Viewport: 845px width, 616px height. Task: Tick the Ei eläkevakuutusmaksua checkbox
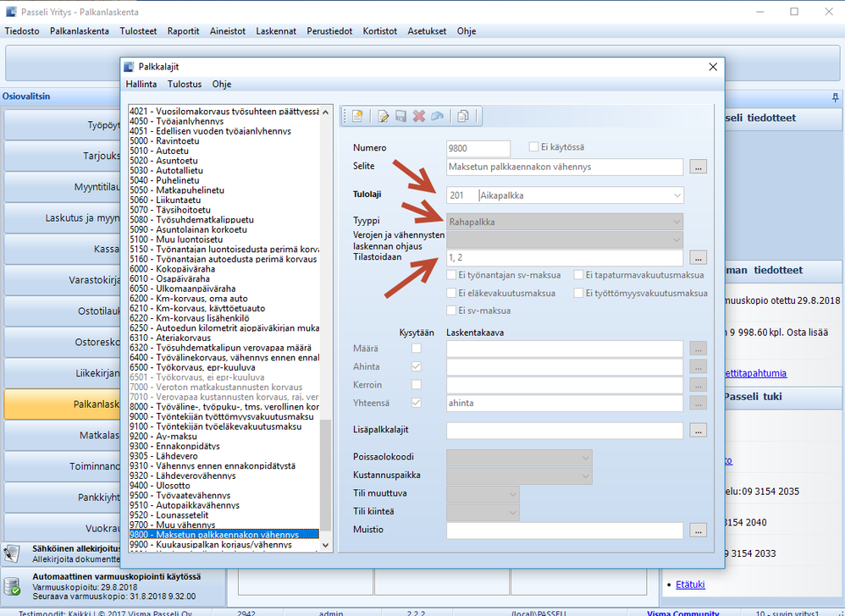[x=451, y=293]
